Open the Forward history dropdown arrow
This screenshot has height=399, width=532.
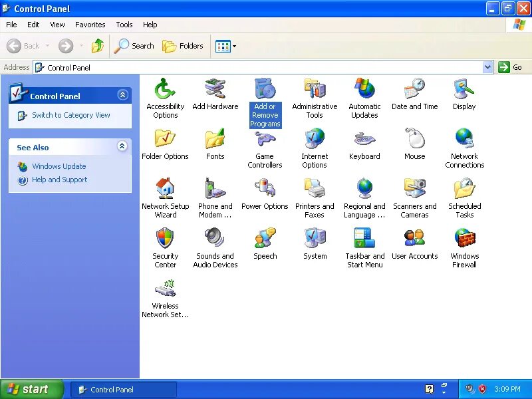[81, 46]
